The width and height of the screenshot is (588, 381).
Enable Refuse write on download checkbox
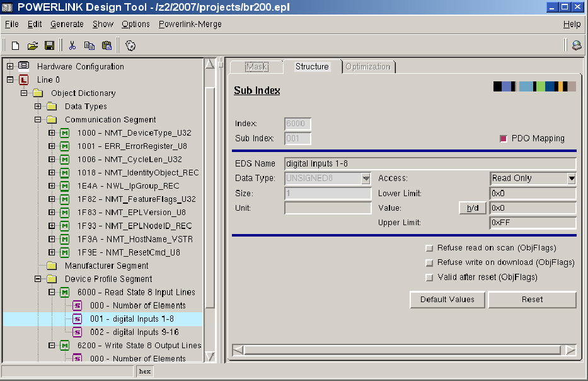coord(429,263)
